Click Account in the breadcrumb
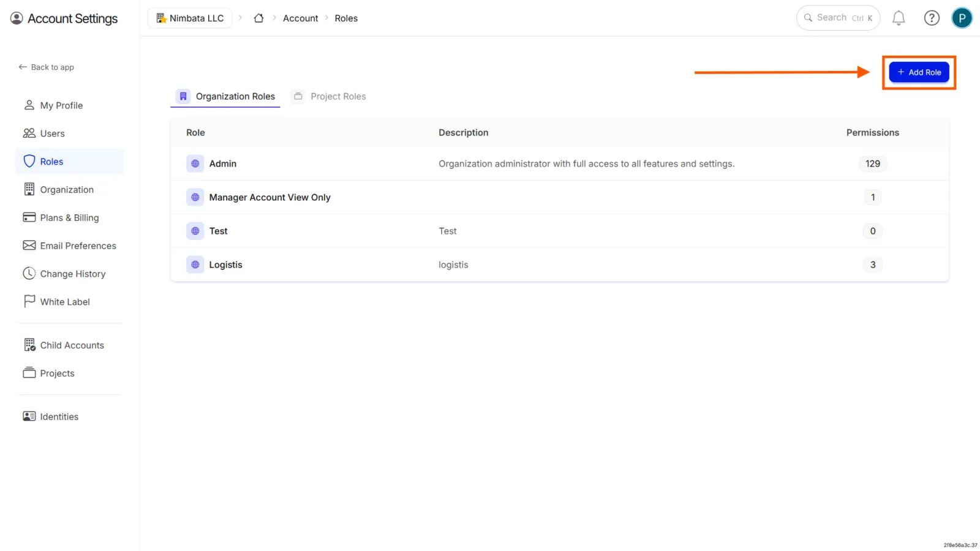Screen dimensions: 980x551 click(300, 18)
